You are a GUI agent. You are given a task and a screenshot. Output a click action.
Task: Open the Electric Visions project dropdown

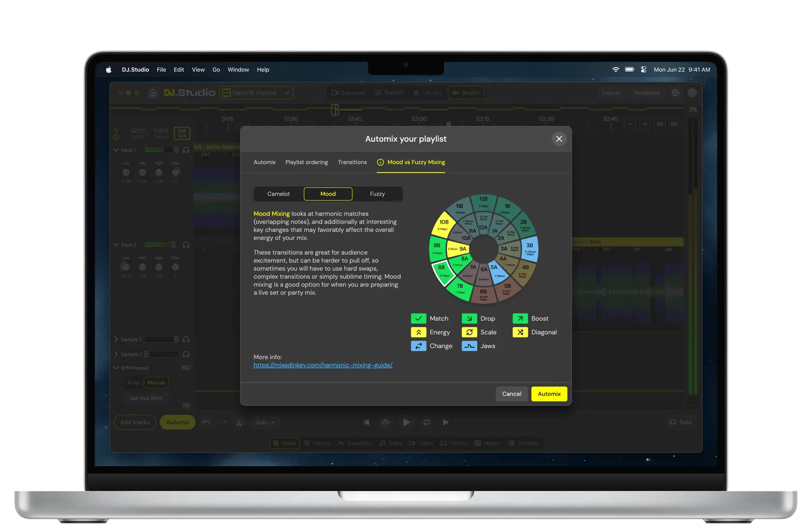point(256,93)
